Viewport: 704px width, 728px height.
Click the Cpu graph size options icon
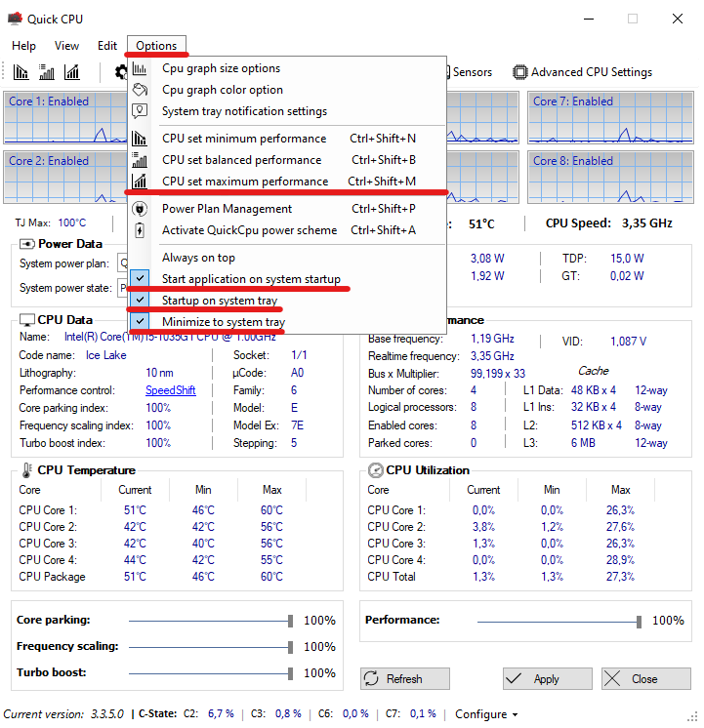(140, 68)
